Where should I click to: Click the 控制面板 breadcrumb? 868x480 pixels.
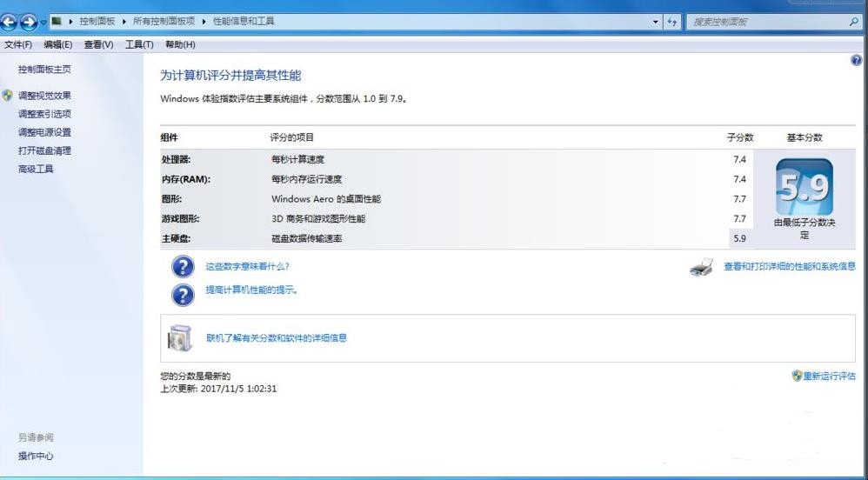(97, 21)
